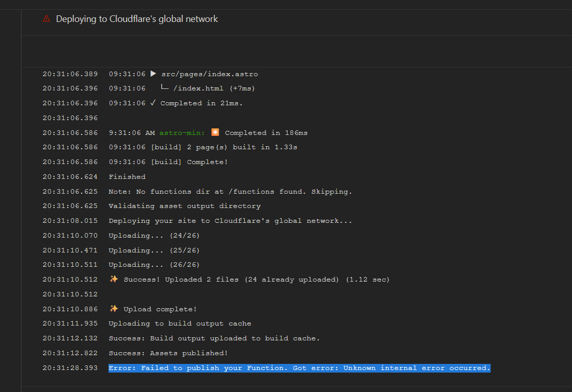
Task: Click the 'src/pages/index.astro' log line
Action: pos(209,74)
